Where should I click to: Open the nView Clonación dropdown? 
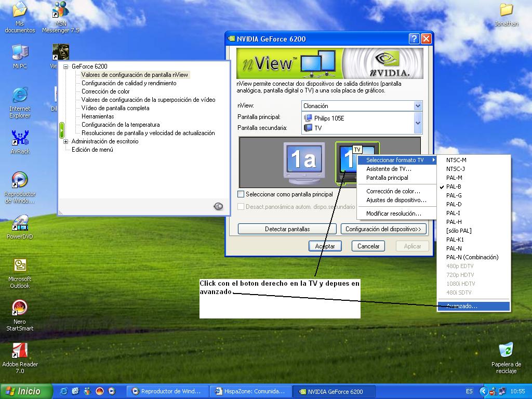click(417, 106)
